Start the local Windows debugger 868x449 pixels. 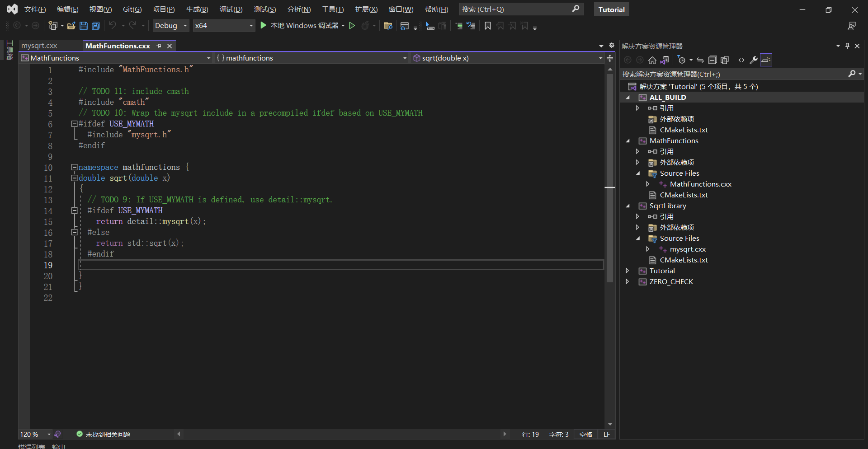pos(300,26)
